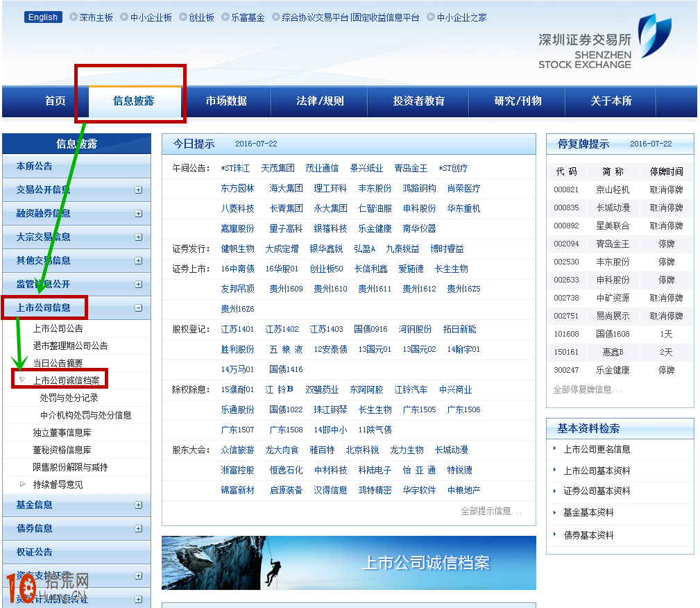
Task: Expand 持续督导意见 triangle arrow
Action: tap(22, 484)
